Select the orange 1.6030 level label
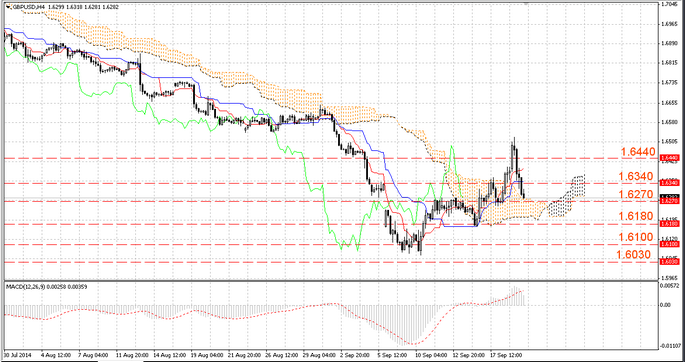This screenshot has width=685, height=362. 634,255
